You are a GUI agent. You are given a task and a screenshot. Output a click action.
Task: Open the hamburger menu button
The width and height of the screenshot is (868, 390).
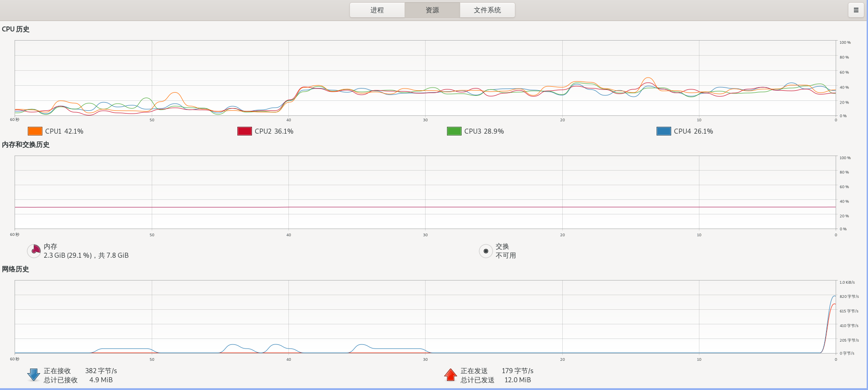click(x=856, y=10)
